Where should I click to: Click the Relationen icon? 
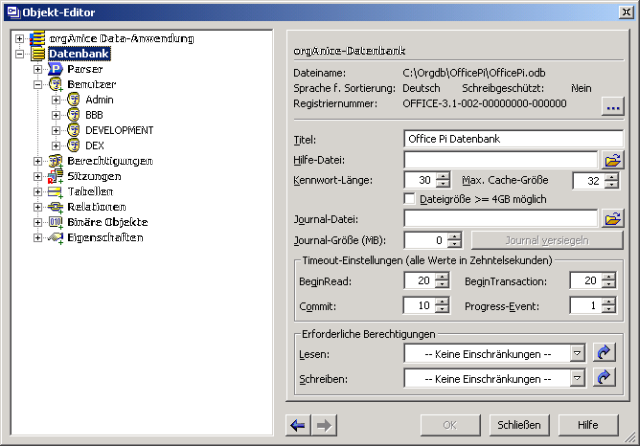pos(56,207)
